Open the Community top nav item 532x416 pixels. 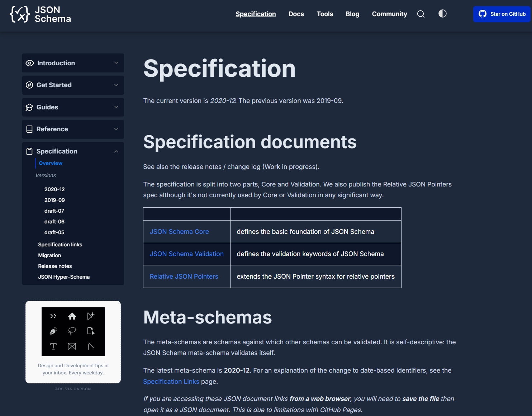389,14
